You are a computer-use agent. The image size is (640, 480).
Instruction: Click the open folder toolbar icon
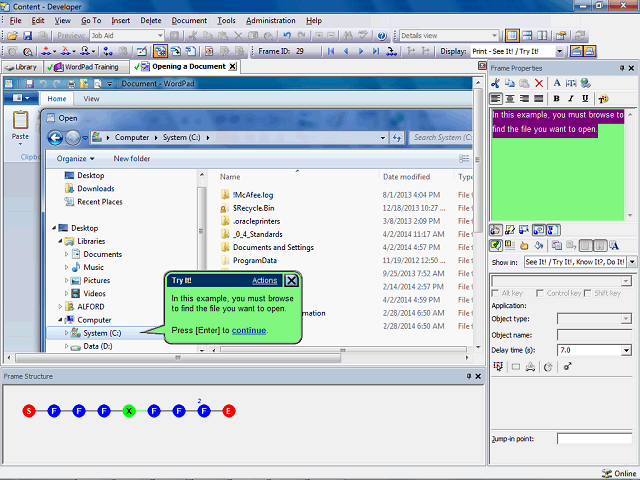[12, 36]
